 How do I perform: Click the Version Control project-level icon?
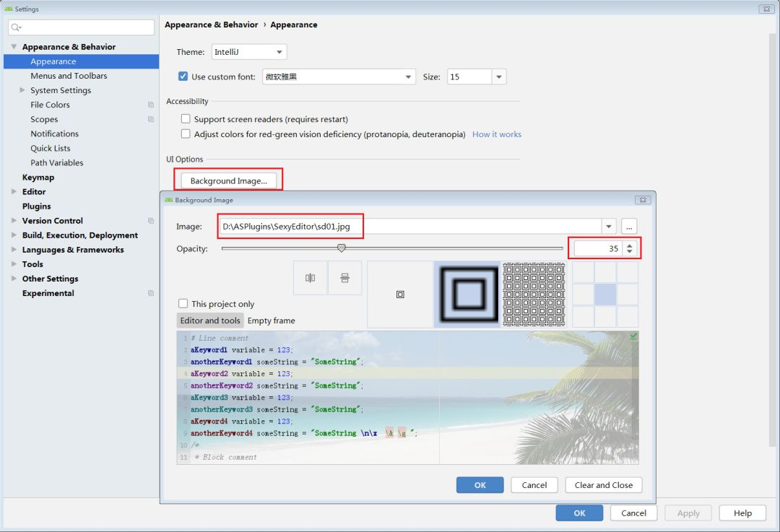(x=151, y=221)
